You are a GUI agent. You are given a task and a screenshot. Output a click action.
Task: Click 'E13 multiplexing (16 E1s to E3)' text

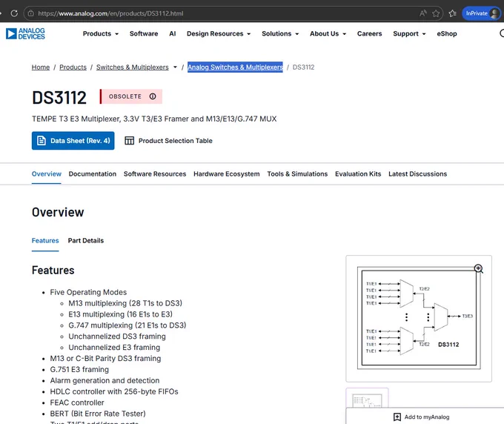(121, 314)
